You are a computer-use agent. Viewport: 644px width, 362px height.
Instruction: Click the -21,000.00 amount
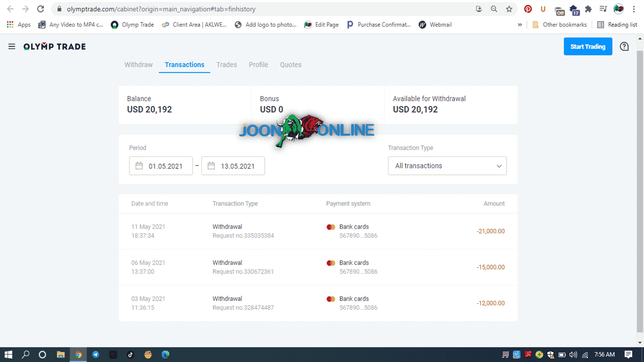(x=491, y=231)
